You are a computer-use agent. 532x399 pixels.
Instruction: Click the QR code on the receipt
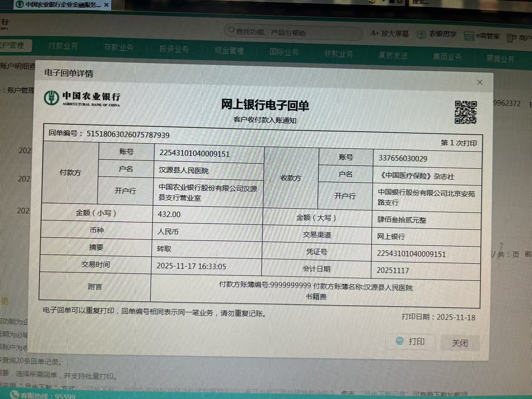[465, 112]
